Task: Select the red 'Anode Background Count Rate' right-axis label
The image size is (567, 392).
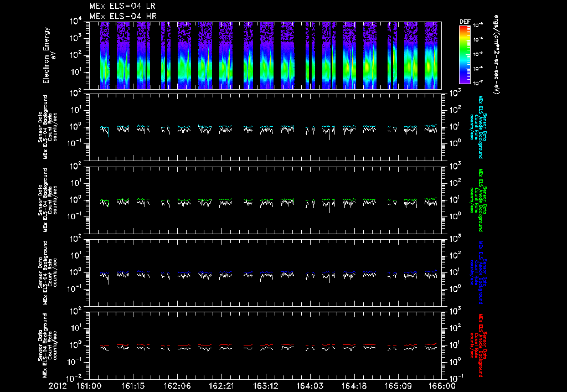Action: [x=478, y=345]
